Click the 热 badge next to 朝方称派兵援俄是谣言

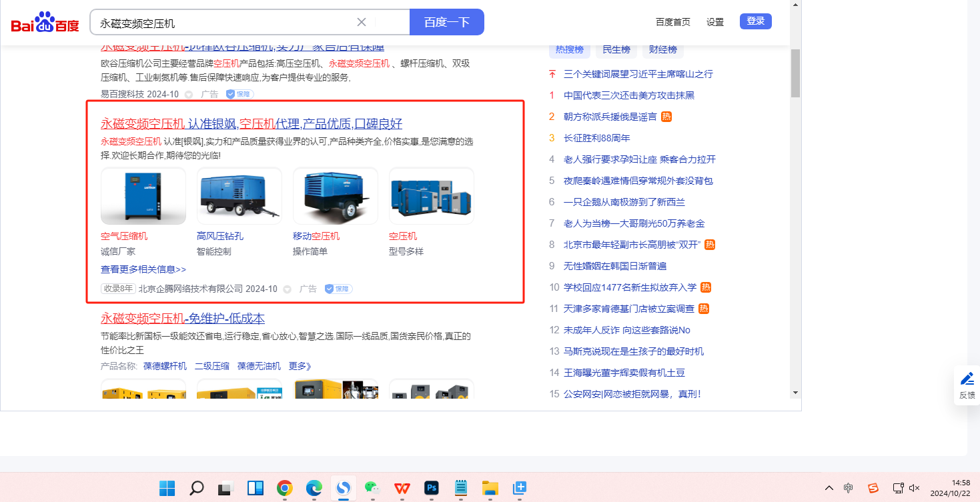tap(666, 117)
